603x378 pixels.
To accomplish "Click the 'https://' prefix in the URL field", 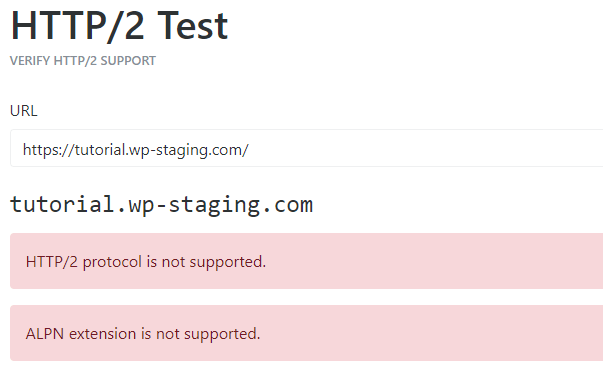I will click(47, 150).
